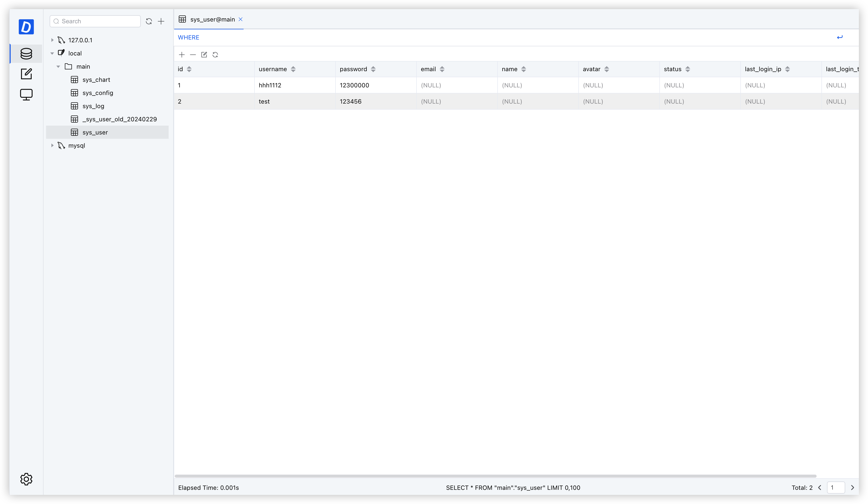Delete selected row with minus icon
Image resolution: width=868 pixels, height=504 pixels.
pyautogui.click(x=193, y=55)
